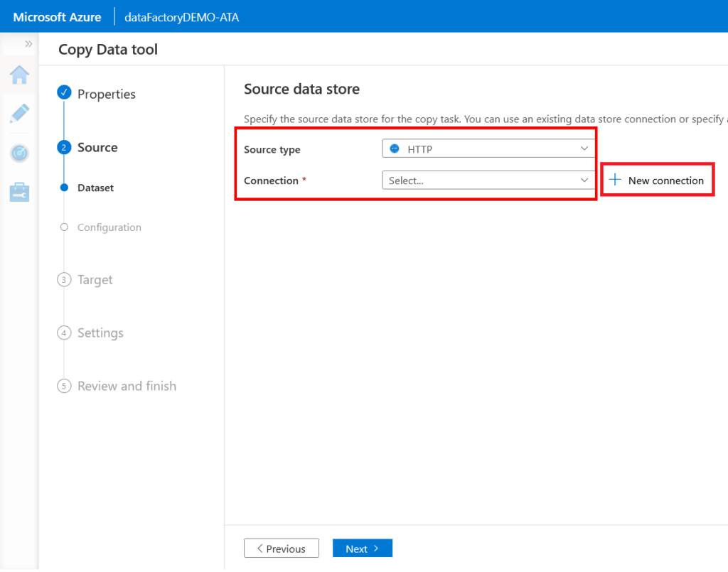Screen dimensions: 728x572
Task: Click the checkmark icon on Properties step
Action: click(x=64, y=92)
